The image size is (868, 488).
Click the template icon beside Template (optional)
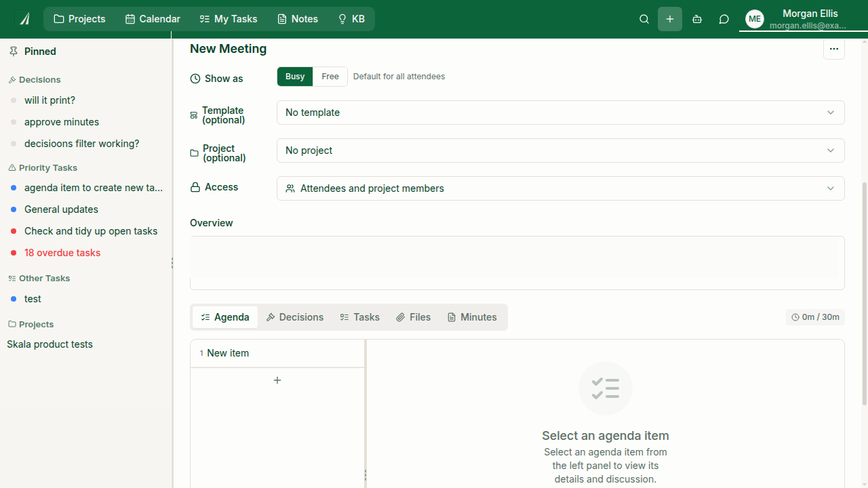pyautogui.click(x=194, y=115)
